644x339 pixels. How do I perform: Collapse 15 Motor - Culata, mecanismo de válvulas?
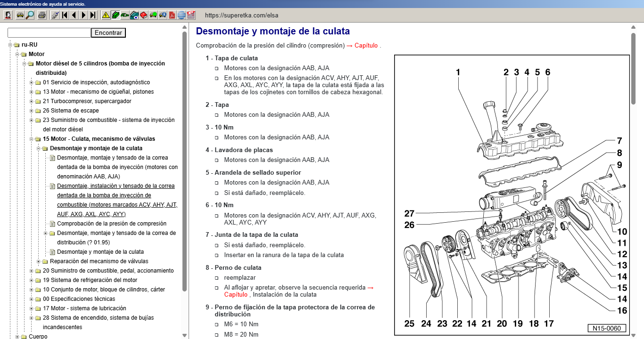(x=32, y=139)
